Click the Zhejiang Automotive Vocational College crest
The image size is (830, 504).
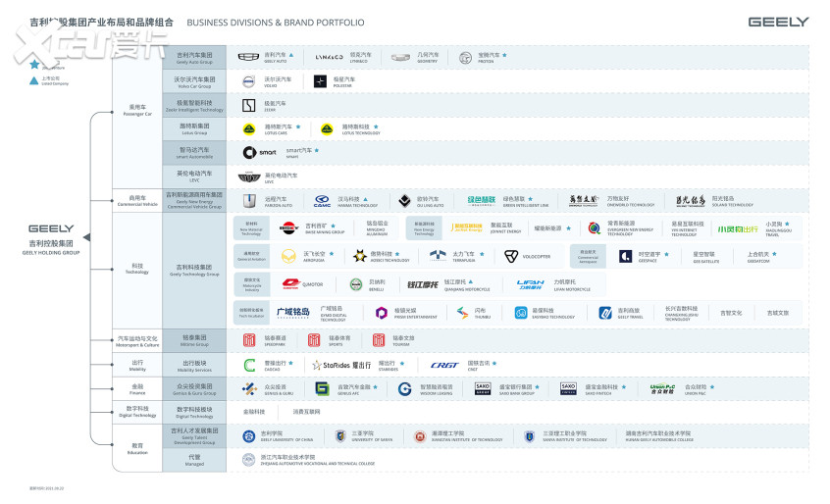[x=249, y=460]
